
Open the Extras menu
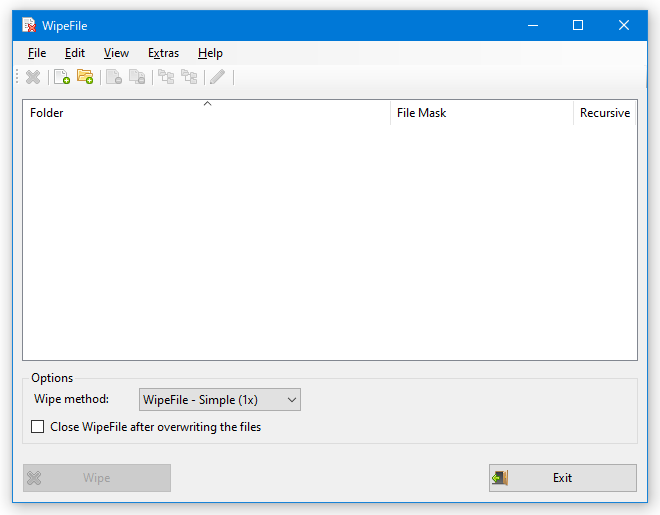[x=163, y=53]
